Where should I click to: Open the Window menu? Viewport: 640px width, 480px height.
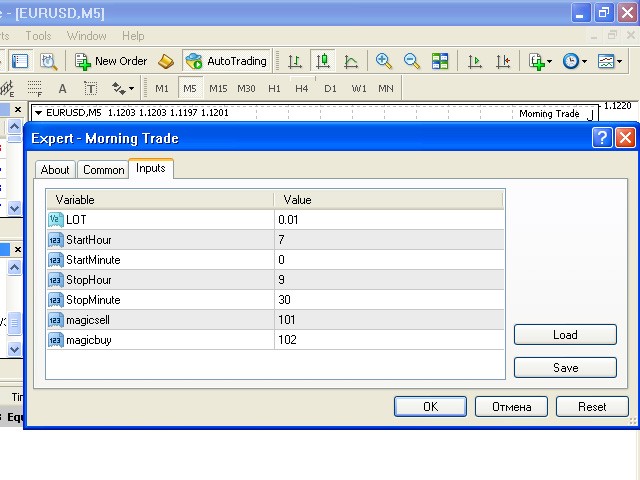87,36
